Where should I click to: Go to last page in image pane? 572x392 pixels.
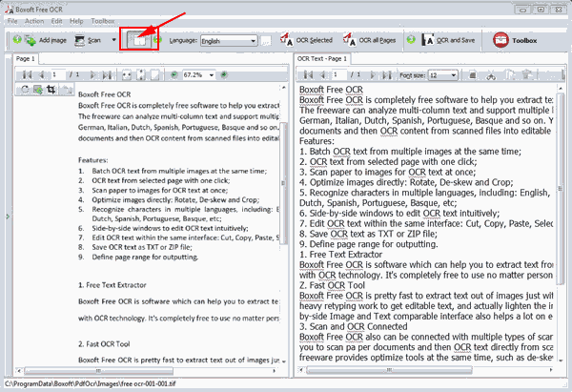pos(107,74)
